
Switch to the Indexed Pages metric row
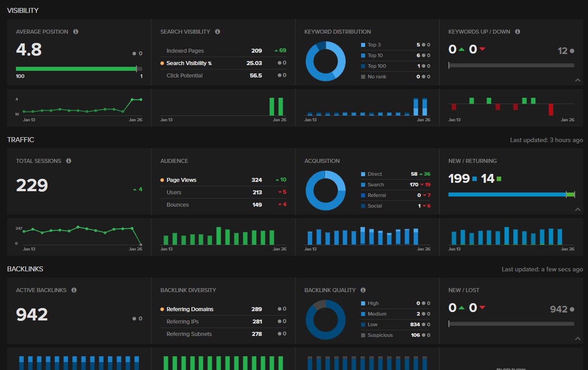click(x=185, y=50)
